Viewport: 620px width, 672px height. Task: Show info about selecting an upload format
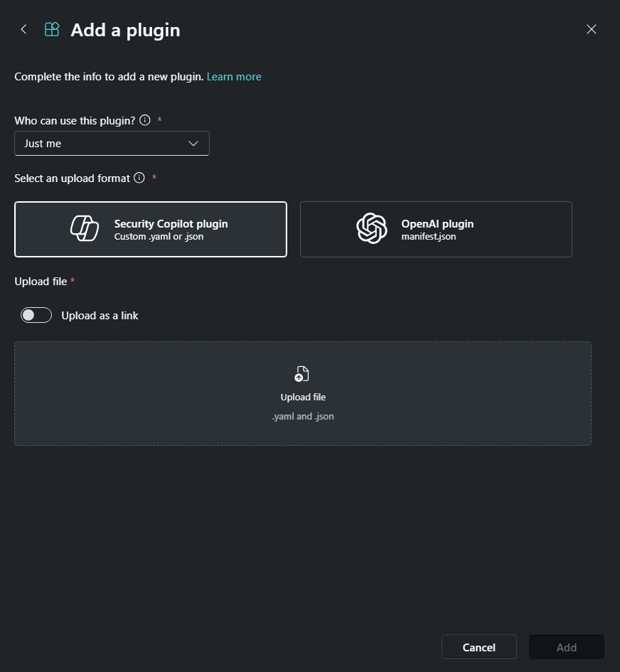[139, 178]
